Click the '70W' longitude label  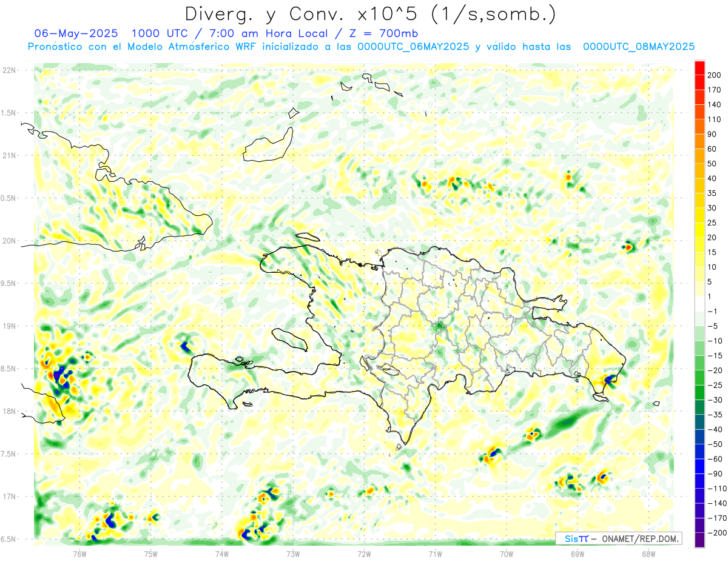pos(507,554)
